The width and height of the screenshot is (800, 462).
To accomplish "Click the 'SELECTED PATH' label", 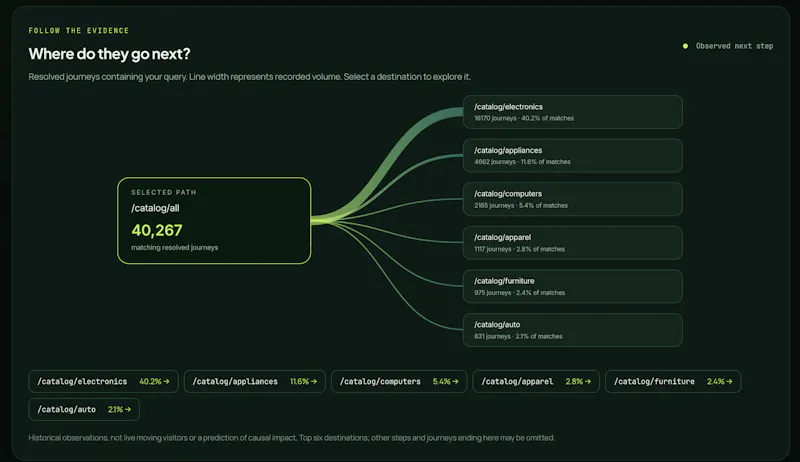I will pos(164,192).
